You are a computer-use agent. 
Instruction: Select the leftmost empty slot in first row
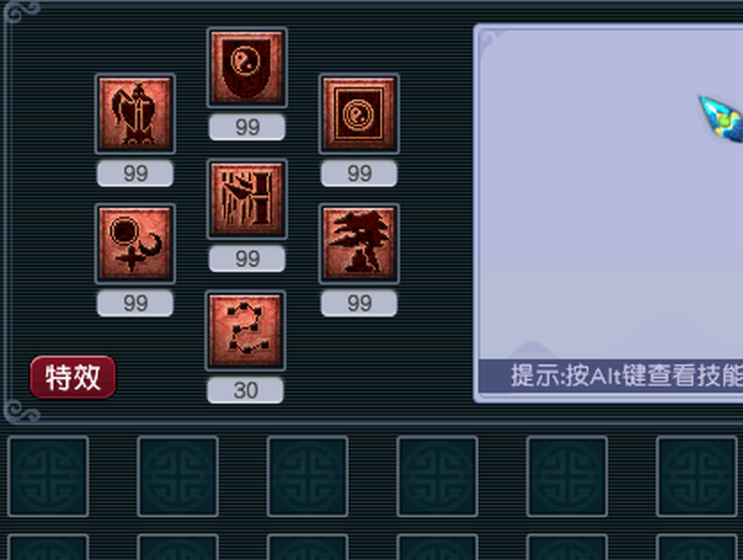point(48,477)
